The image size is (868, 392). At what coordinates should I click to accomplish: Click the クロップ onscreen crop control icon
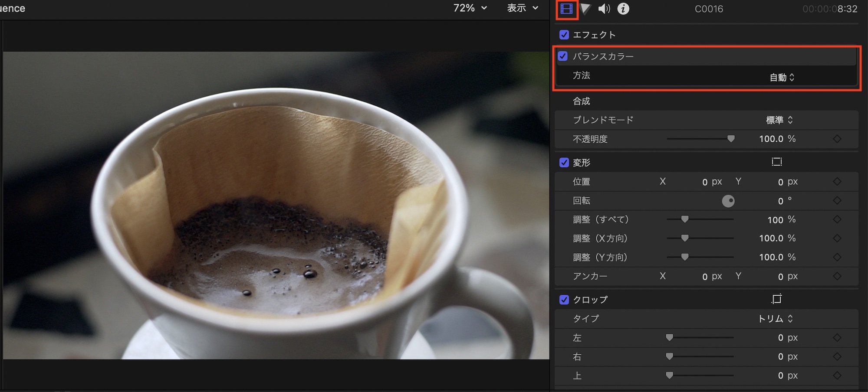pos(776,299)
